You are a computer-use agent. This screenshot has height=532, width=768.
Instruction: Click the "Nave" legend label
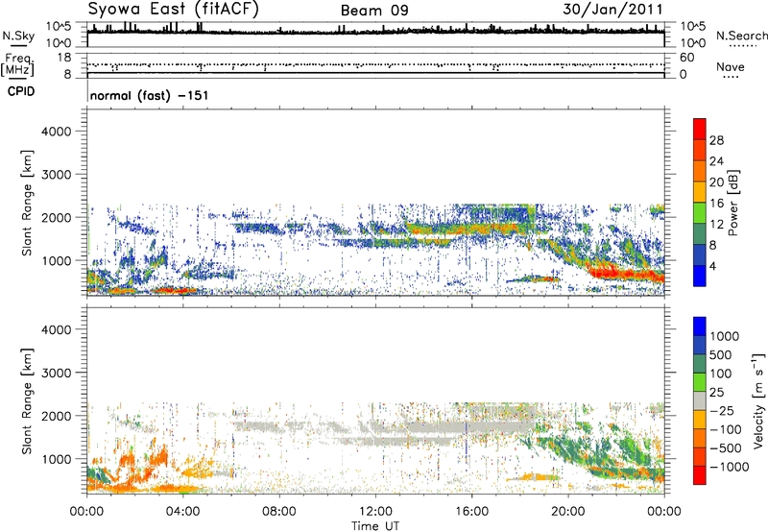coord(731,67)
